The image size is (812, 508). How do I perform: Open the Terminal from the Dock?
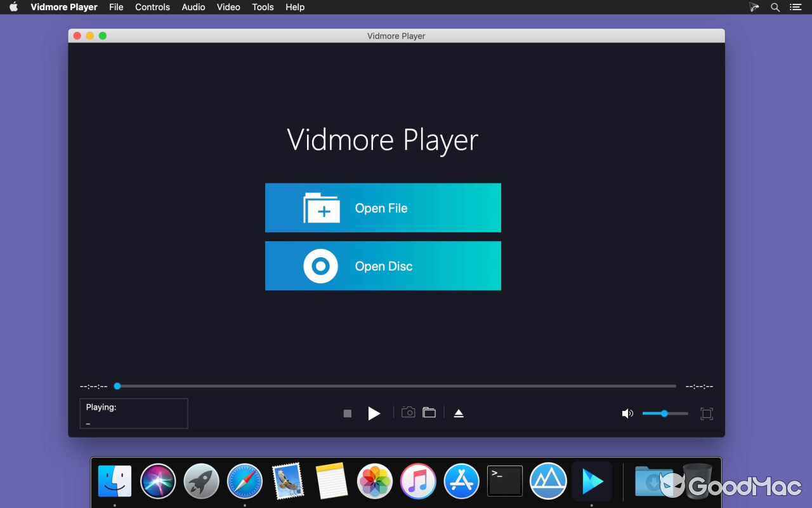[x=504, y=481]
